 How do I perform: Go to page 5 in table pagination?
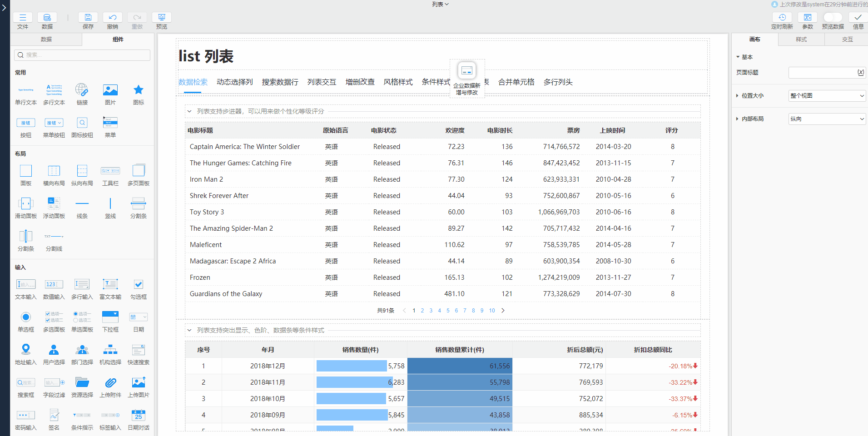click(x=448, y=311)
